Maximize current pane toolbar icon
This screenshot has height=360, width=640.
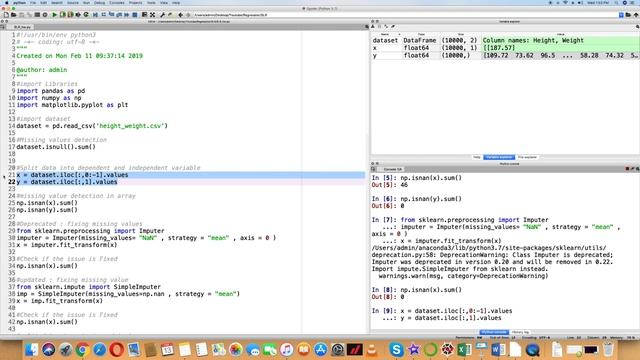click(144, 15)
